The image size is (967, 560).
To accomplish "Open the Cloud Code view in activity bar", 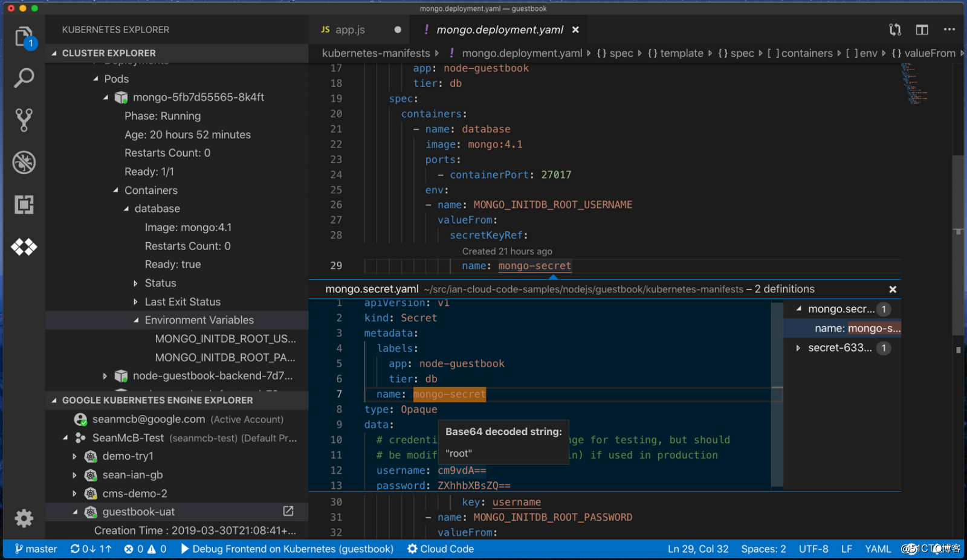I will click(x=24, y=247).
